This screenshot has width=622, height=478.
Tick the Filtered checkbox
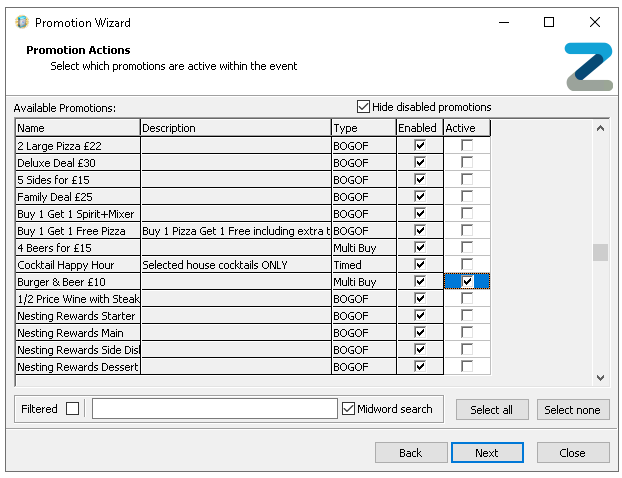click(72, 409)
